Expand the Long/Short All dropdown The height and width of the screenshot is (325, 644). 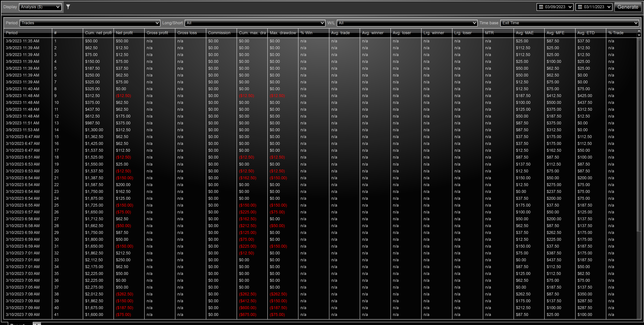(255, 23)
